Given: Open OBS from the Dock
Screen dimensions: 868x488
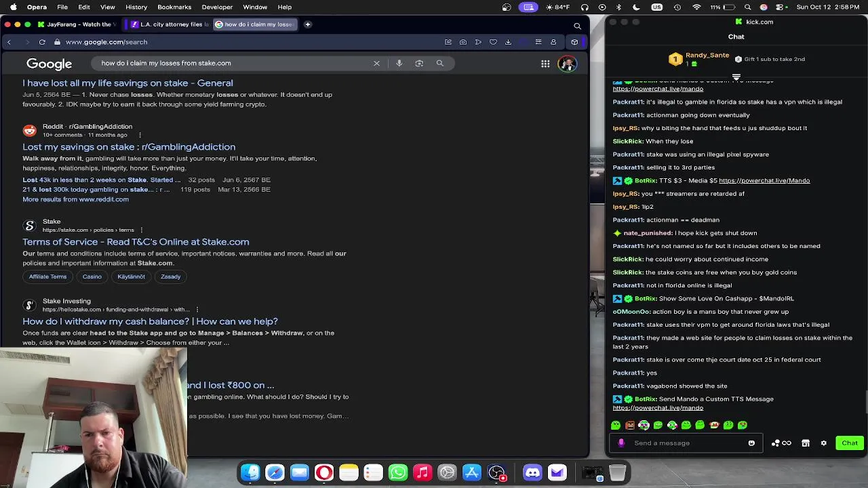Looking at the screenshot, I should [496, 472].
